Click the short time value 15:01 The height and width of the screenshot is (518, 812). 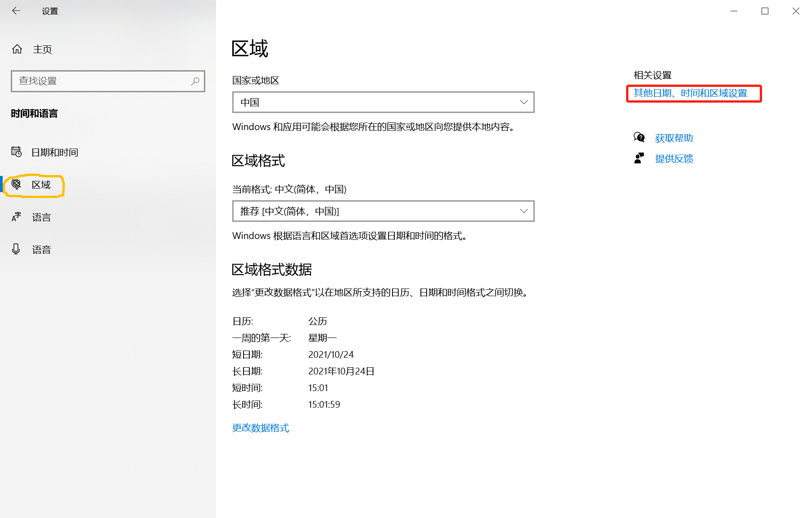coord(318,388)
